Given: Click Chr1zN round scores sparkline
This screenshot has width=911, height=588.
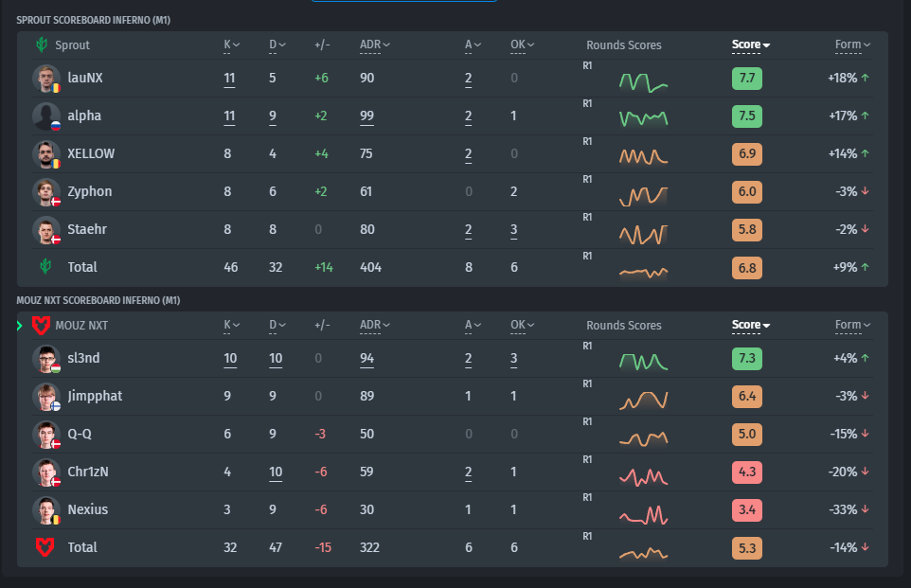Looking at the screenshot, I should (x=644, y=477).
